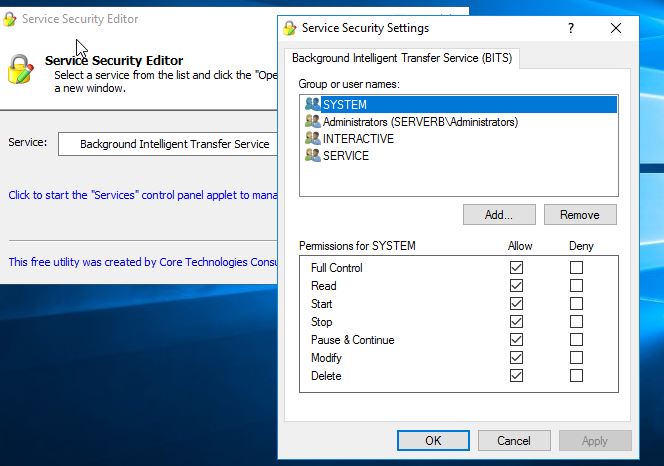Check Deny for Read permission
This screenshot has width=664, height=466.
pos(576,286)
